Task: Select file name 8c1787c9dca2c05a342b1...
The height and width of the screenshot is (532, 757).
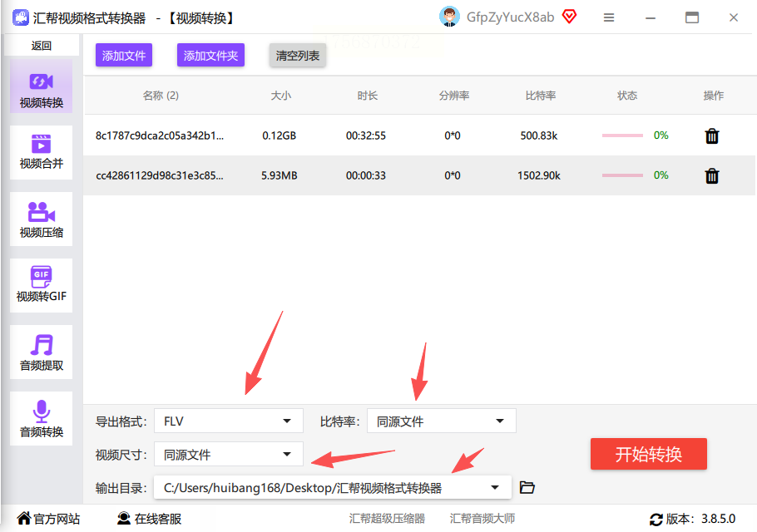Action: pos(160,135)
